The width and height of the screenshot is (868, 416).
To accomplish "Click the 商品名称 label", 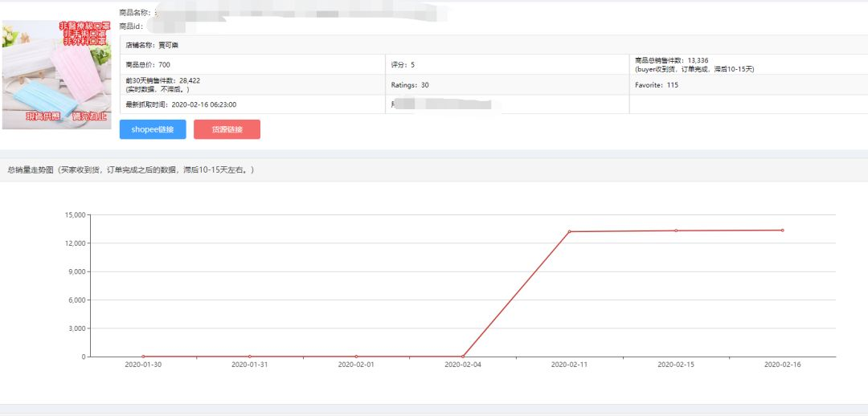I will 134,12.
